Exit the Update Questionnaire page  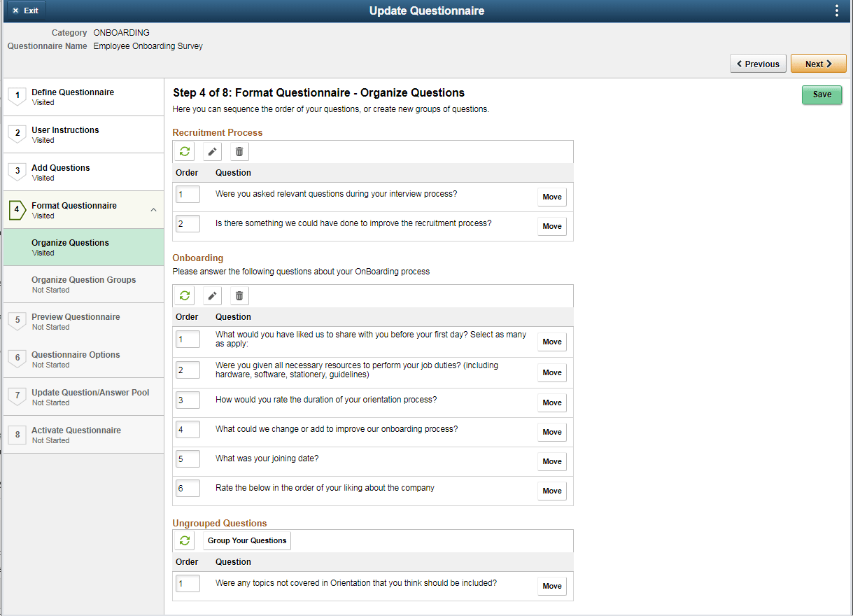[x=25, y=10]
